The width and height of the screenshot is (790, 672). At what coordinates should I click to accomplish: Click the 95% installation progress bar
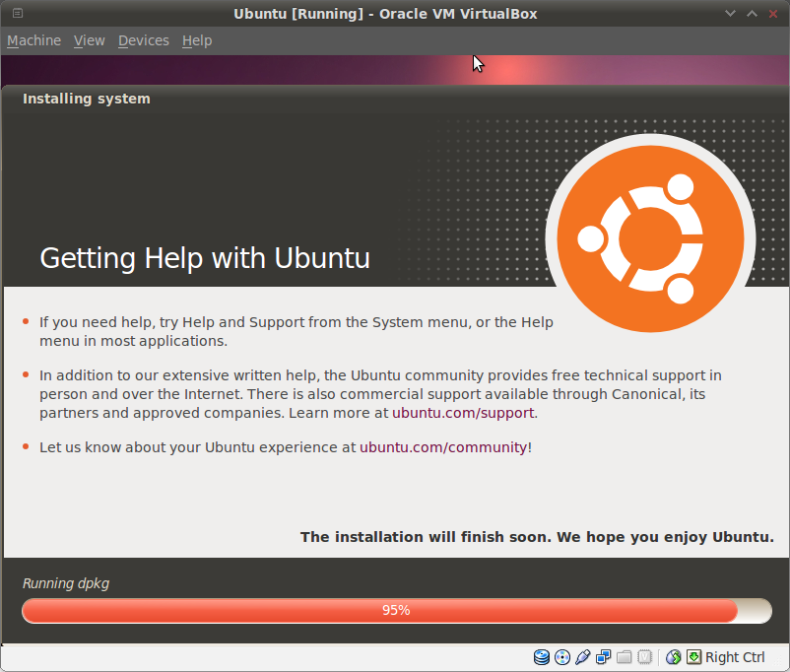coord(397,611)
